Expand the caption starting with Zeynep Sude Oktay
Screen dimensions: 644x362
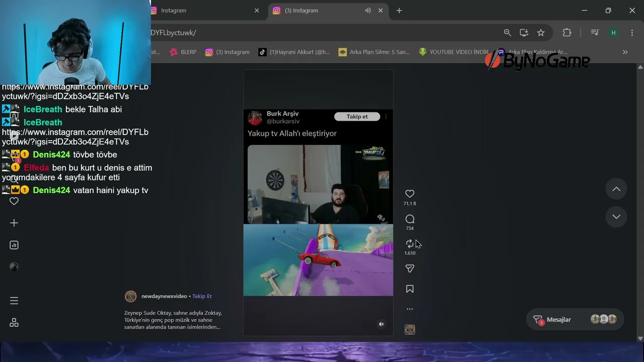tap(173, 320)
